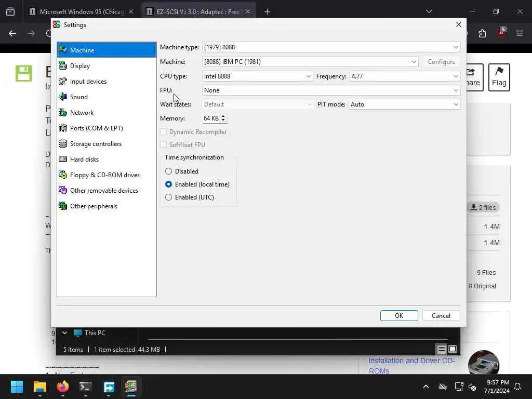Screen dimensions: 532x399
Task: Open Ports (COM & LPT) icon
Action: click(63, 128)
